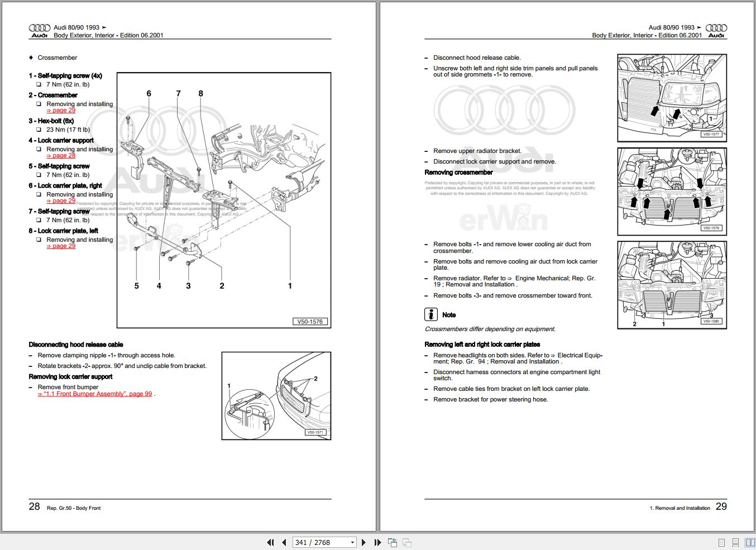The height and width of the screenshot is (550, 756).
Task: Click item '8 - Lock carrier plate, left'
Action: [x=64, y=231]
